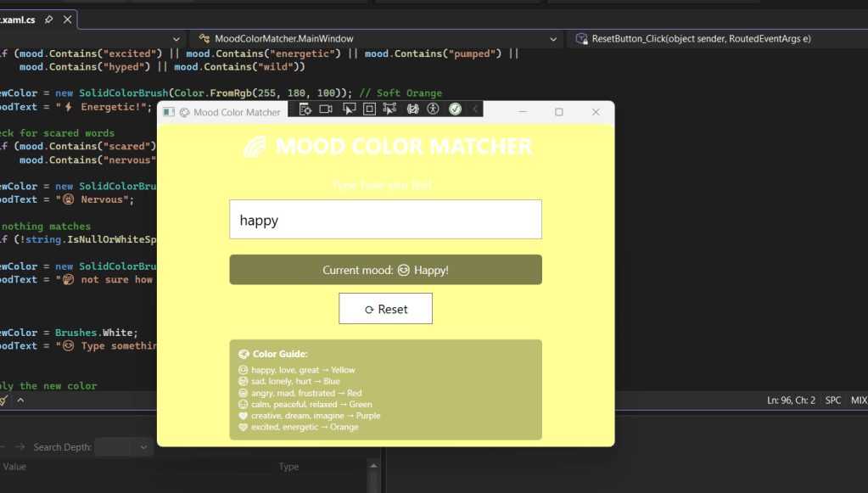
Task: Toggle pin on the xaml.cs tab
Action: tap(49, 19)
